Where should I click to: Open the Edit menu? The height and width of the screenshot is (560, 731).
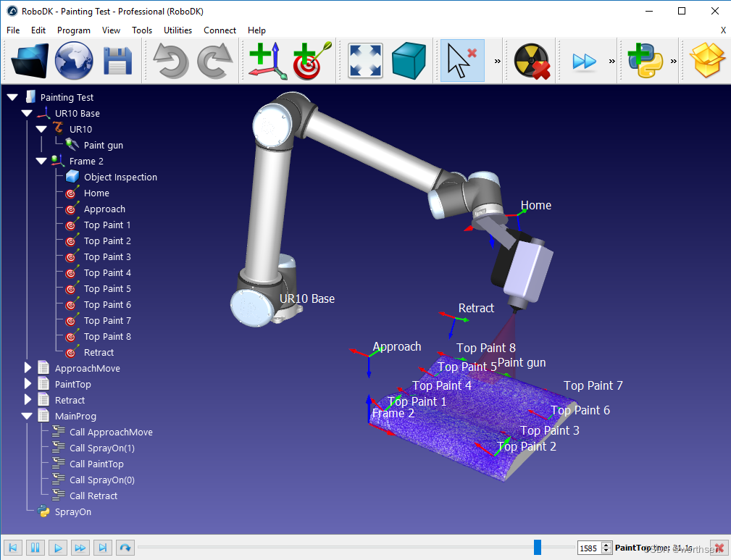tap(38, 30)
